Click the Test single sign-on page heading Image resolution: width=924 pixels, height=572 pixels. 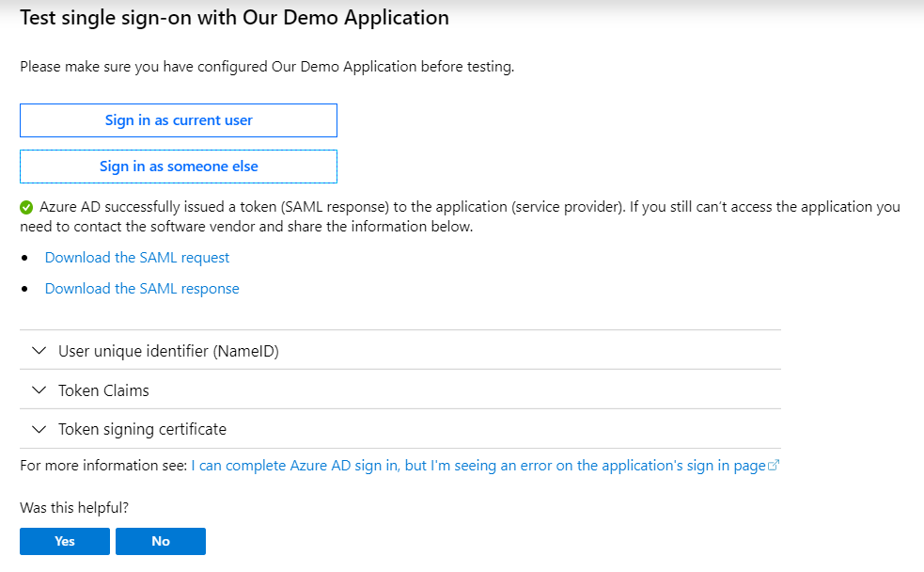(x=234, y=18)
